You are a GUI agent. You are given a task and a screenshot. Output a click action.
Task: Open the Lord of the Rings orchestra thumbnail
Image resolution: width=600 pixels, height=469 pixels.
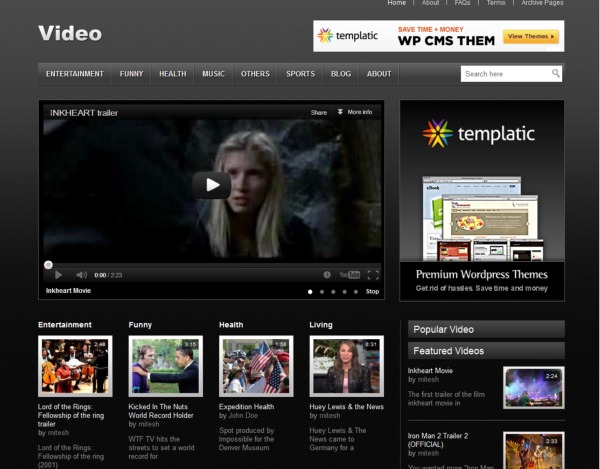75,366
